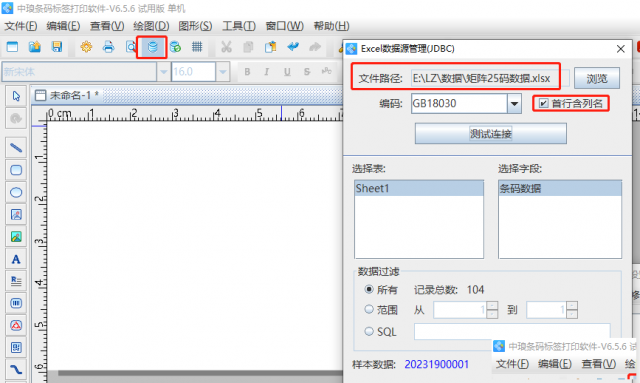
Task: Open the 工具(T) menu
Action: pos(239,26)
